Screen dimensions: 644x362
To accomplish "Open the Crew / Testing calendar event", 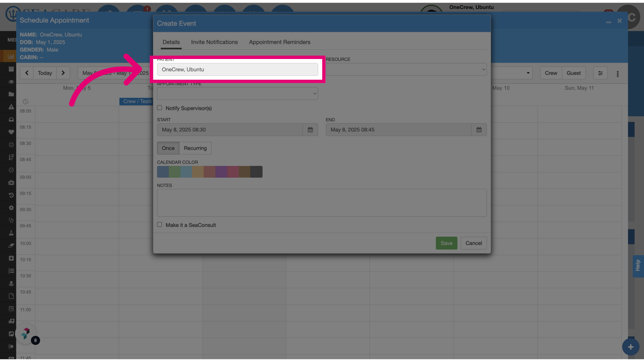I will (137, 102).
